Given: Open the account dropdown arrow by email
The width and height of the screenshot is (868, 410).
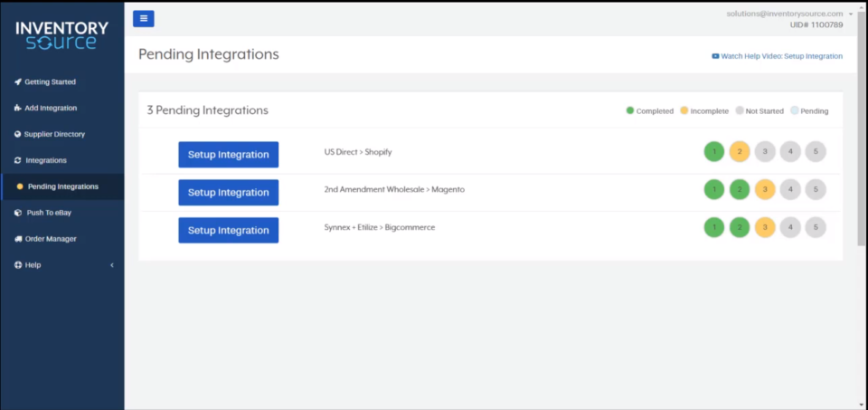Looking at the screenshot, I should pos(851,14).
